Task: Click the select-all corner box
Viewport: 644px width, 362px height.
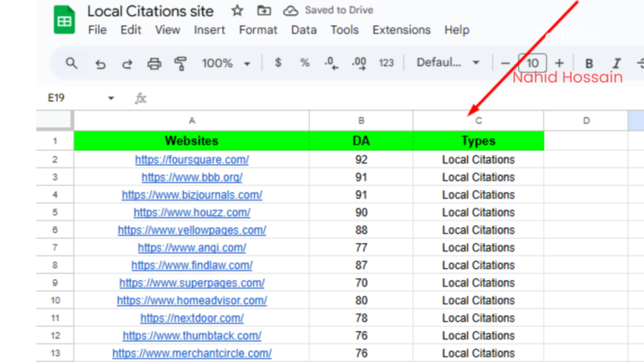Action: pyautogui.click(x=55, y=121)
